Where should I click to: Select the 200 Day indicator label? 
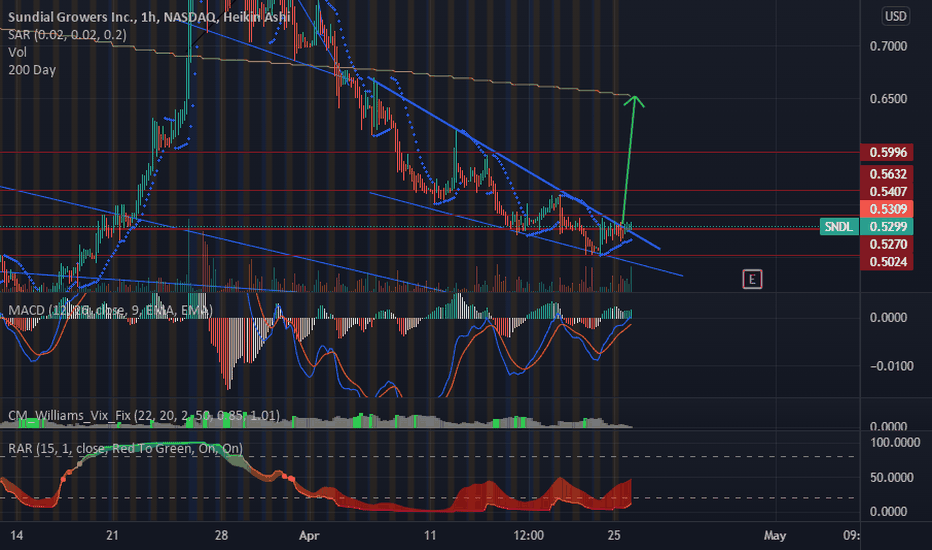coord(32,70)
